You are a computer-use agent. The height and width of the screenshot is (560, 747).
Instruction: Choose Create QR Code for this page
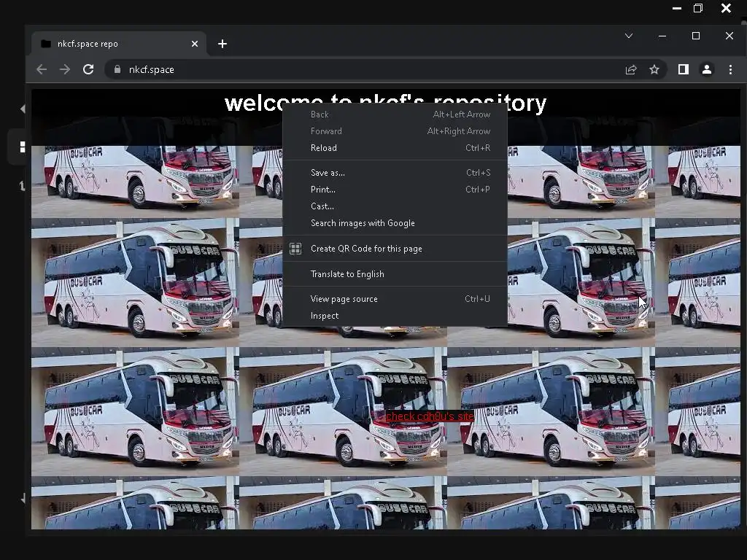[395, 249]
